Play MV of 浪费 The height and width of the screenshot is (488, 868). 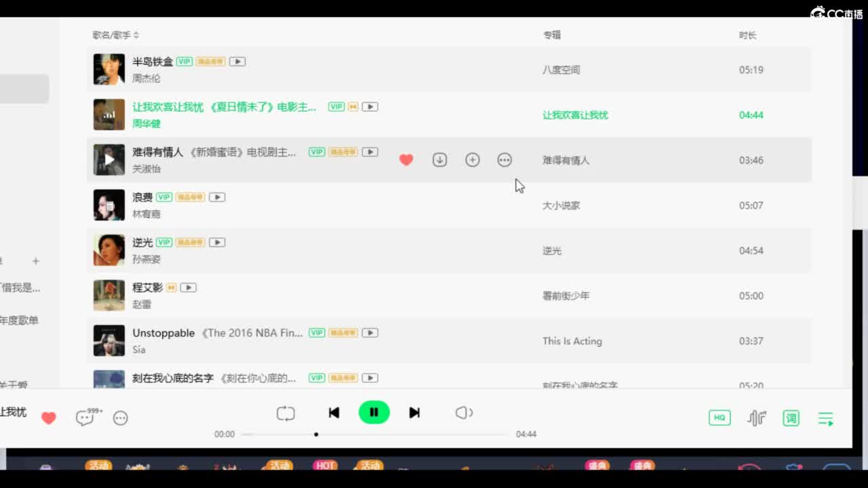pos(217,197)
